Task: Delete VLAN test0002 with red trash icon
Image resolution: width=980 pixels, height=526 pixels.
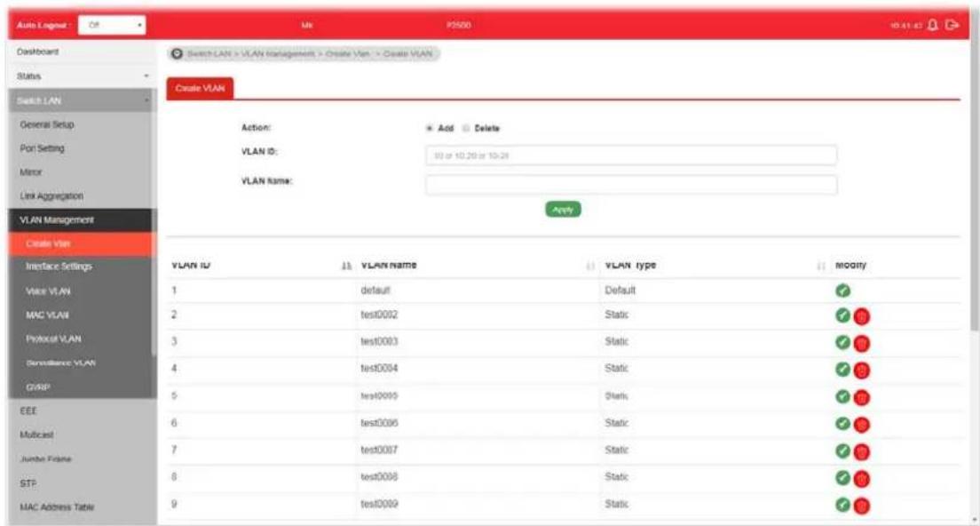Action: click(x=862, y=317)
